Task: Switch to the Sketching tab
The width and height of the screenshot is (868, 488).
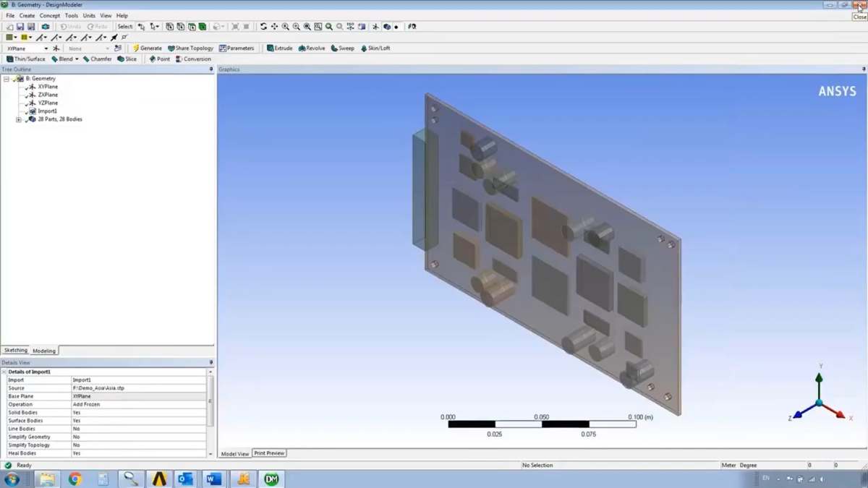Action: pos(15,351)
